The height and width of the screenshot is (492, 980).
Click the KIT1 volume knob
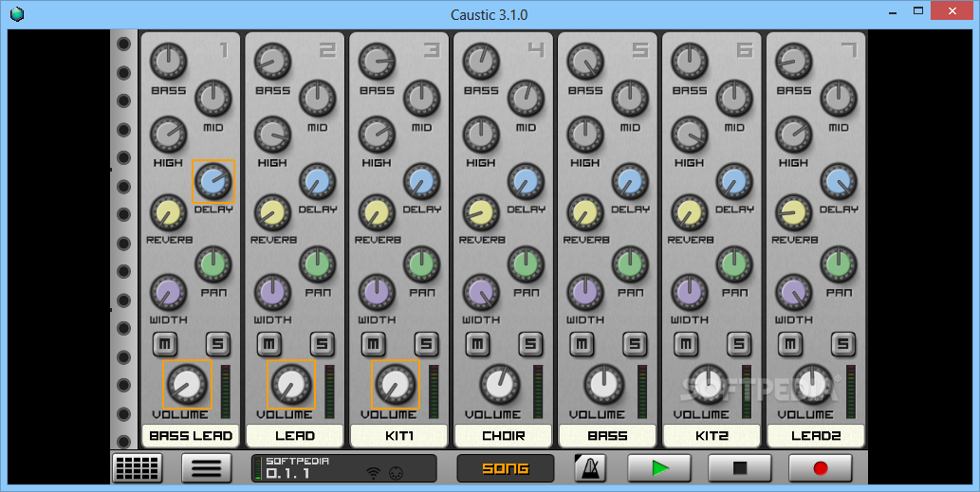[396, 384]
